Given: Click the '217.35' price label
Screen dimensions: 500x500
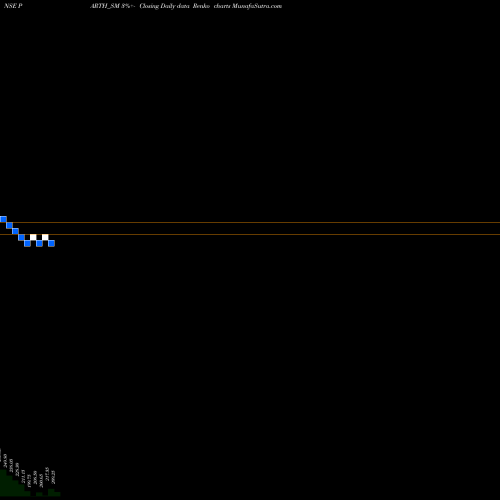Looking at the screenshot, I should coord(47,474).
